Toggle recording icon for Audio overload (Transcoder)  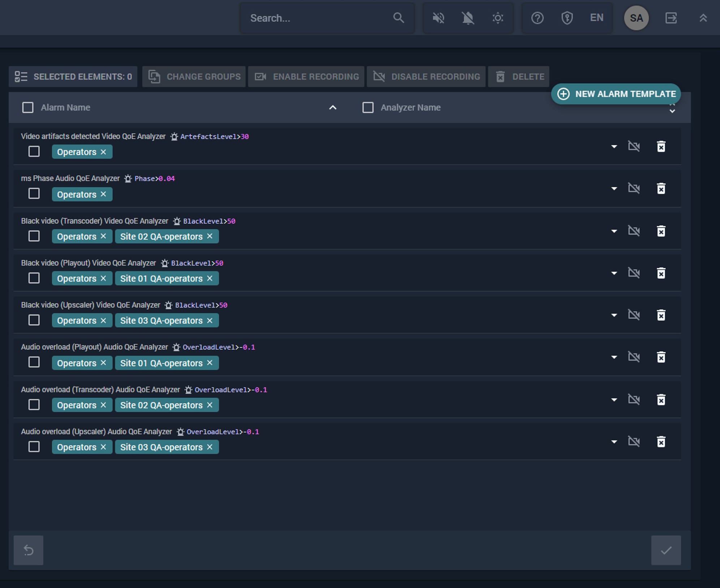pyautogui.click(x=634, y=399)
